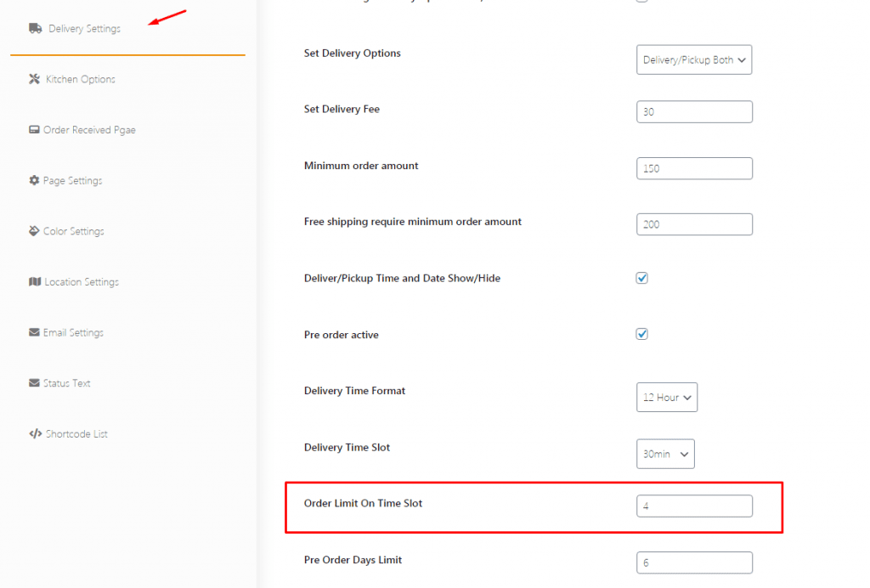The image size is (870, 588).
Task: Focus the Minimum order amount field
Action: [694, 168]
